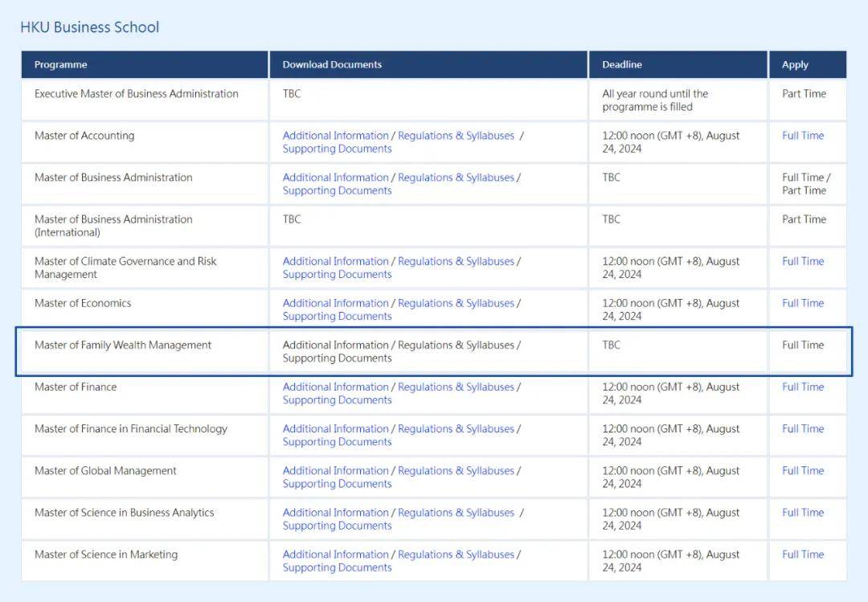This screenshot has width=868, height=602.
Task: Open Additional Information for Master of Science in Marketing
Action: tap(335, 555)
